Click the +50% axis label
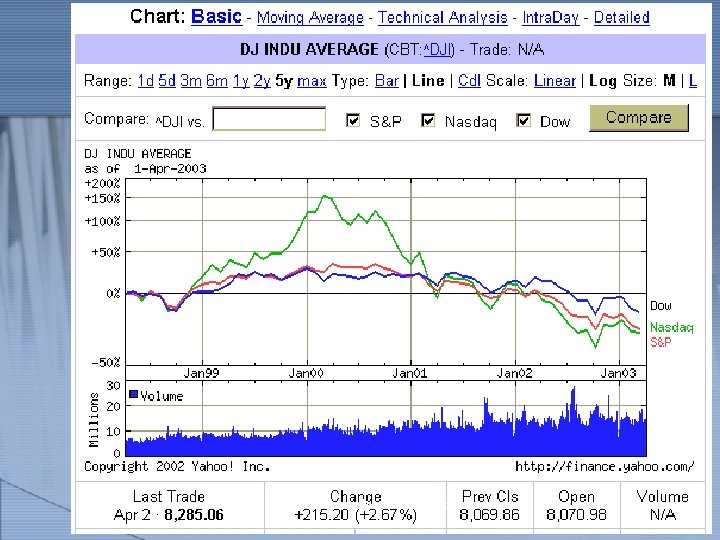The height and width of the screenshot is (540, 720). [x=106, y=252]
